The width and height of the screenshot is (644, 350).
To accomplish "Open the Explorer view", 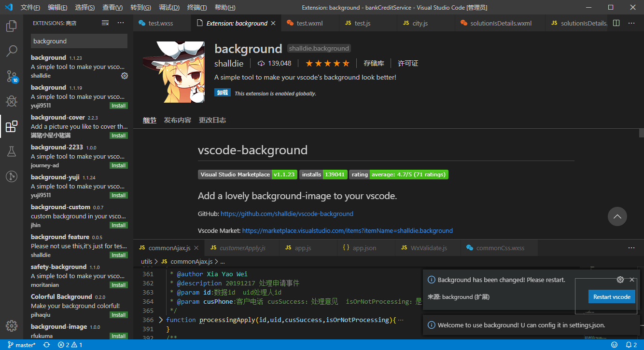I will (12, 26).
